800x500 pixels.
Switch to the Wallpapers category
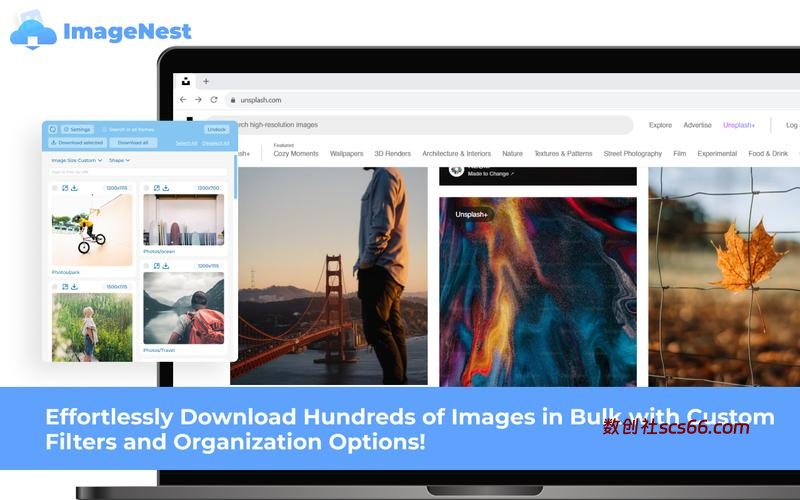346,154
